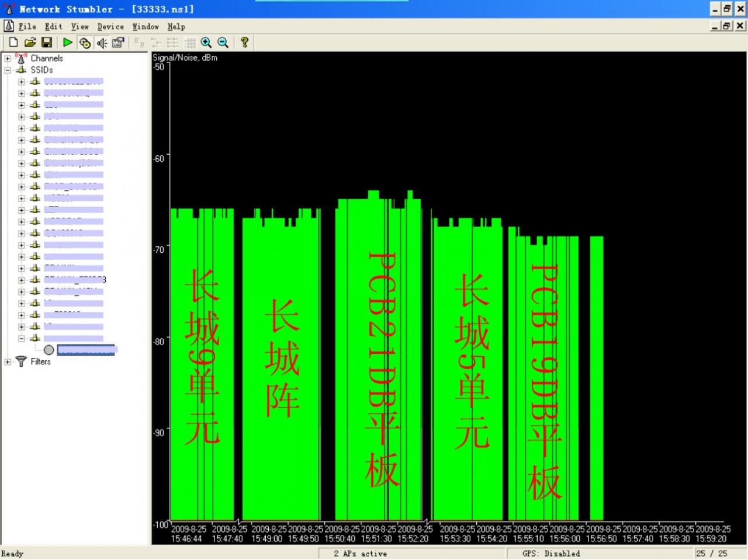The height and width of the screenshot is (560, 748).
Task: Open the Help menu
Action: click(x=176, y=26)
